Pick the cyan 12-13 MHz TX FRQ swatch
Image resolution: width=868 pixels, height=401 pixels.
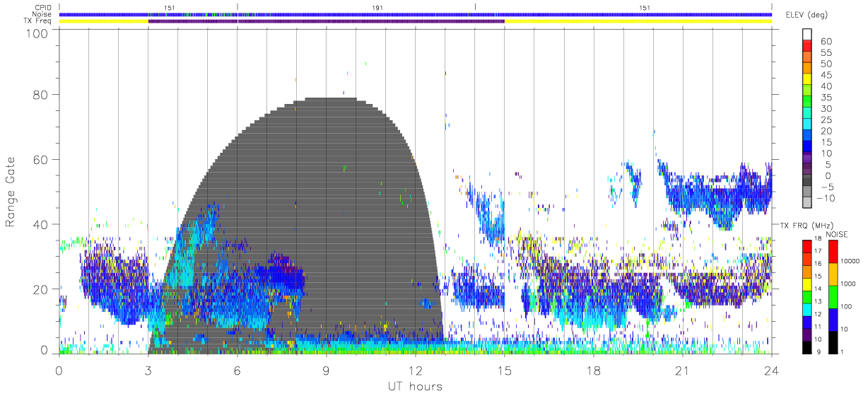click(807, 308)
